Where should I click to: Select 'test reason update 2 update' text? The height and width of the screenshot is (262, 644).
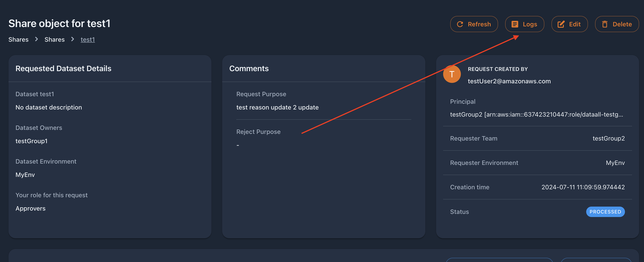pos(277,107)
